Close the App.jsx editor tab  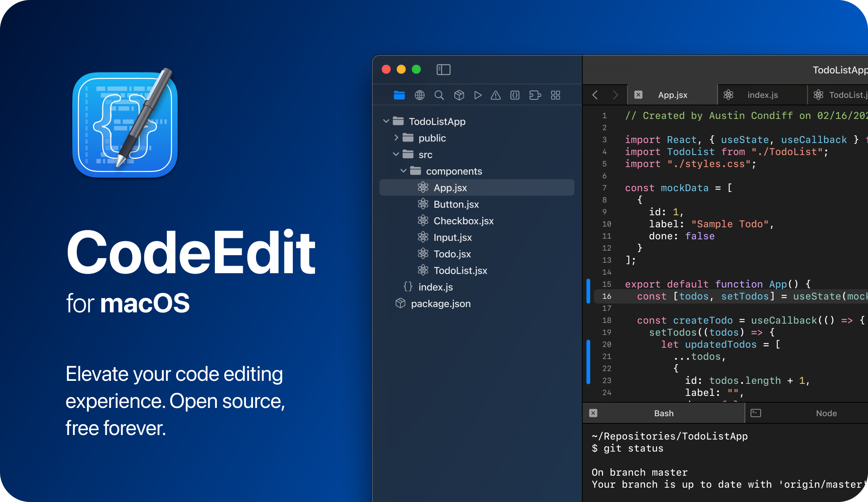coord(638,95)
